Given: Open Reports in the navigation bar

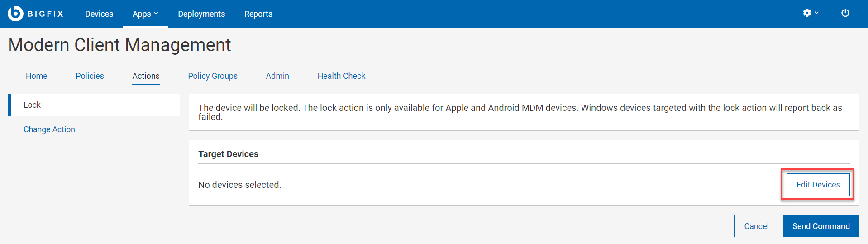Looking at the screenshot, I should [x=258, y=14].
